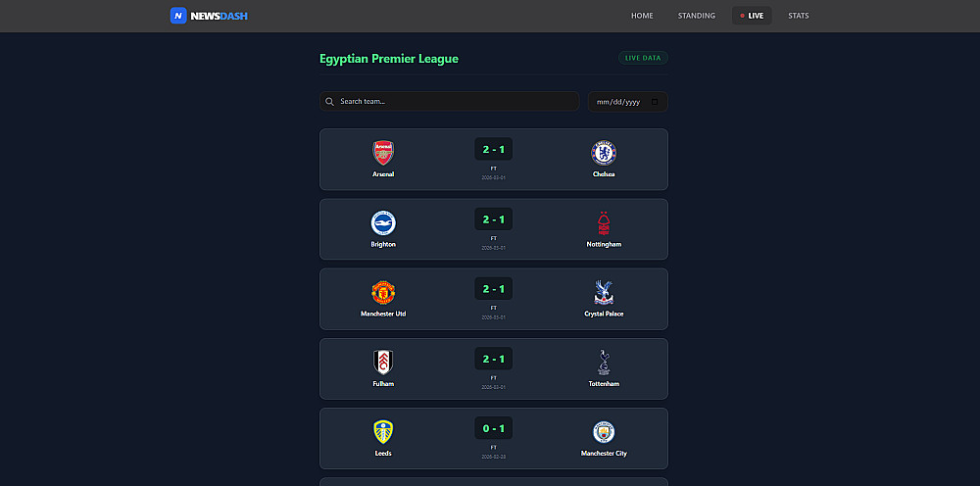Click the Arsenal vs Chelsea score

[494, 150]
